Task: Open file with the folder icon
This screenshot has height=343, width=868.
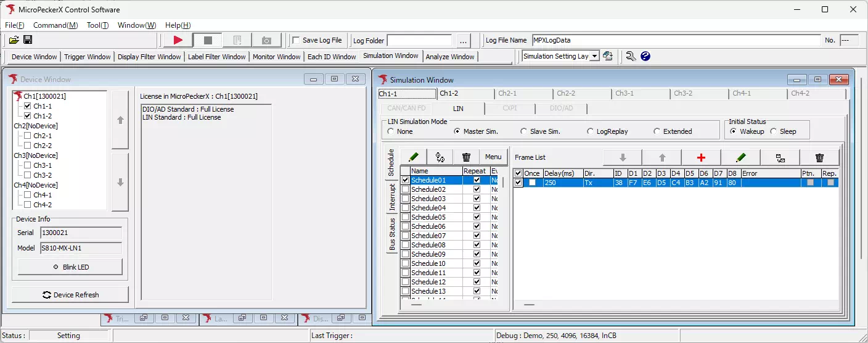Action: coord(14,40)
